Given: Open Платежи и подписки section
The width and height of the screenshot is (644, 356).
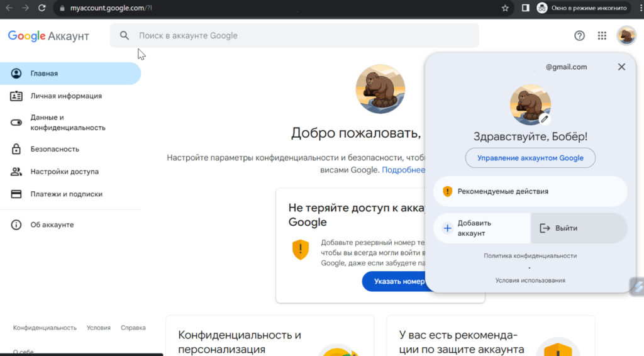Looking at the screenshot, I should click(x=70, y=194).
